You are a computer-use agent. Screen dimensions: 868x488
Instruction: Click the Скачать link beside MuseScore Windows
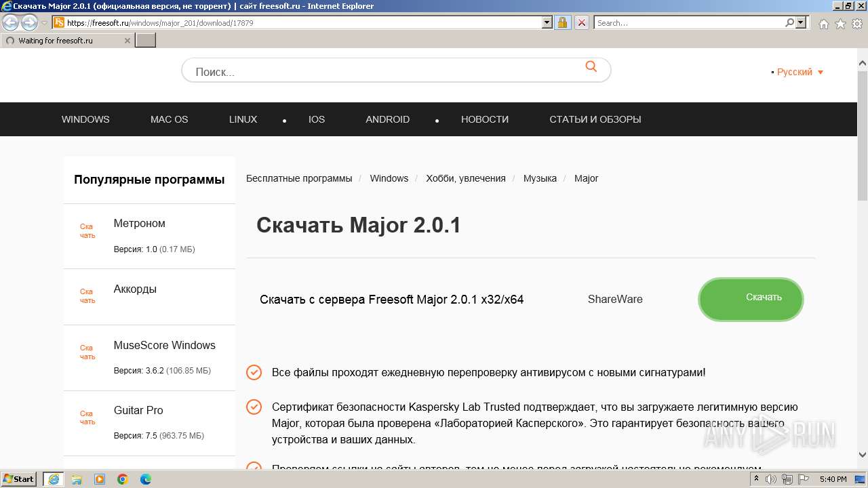[x=87, y=352]
